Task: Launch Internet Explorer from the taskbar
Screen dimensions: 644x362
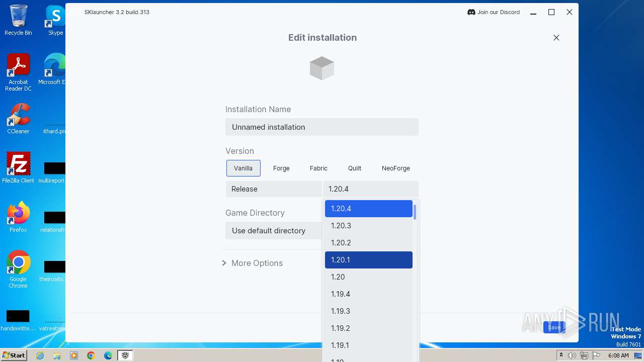Action: pyautogui.click(x=40, y=355)
